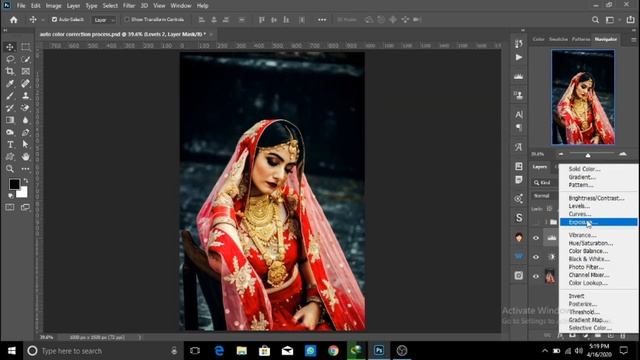
Task: Select the Healing Brush tool
Action: tap(25, 84)
